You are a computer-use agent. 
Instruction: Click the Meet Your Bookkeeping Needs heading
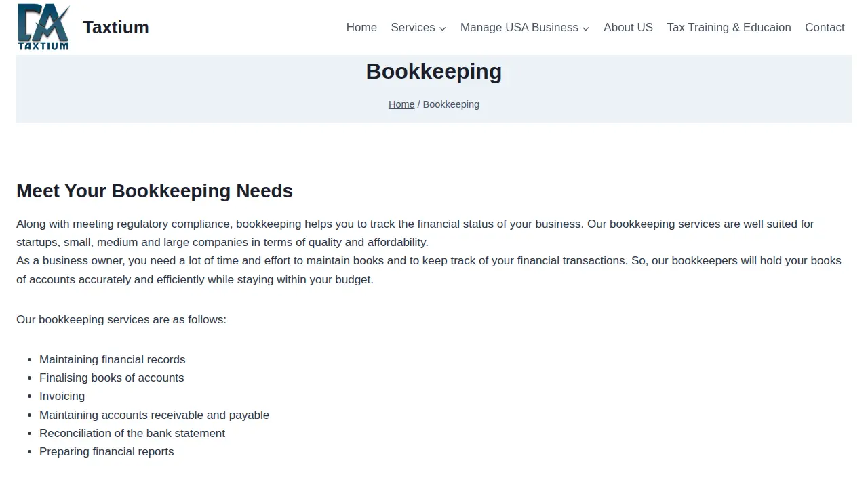[x=155, y=191]
